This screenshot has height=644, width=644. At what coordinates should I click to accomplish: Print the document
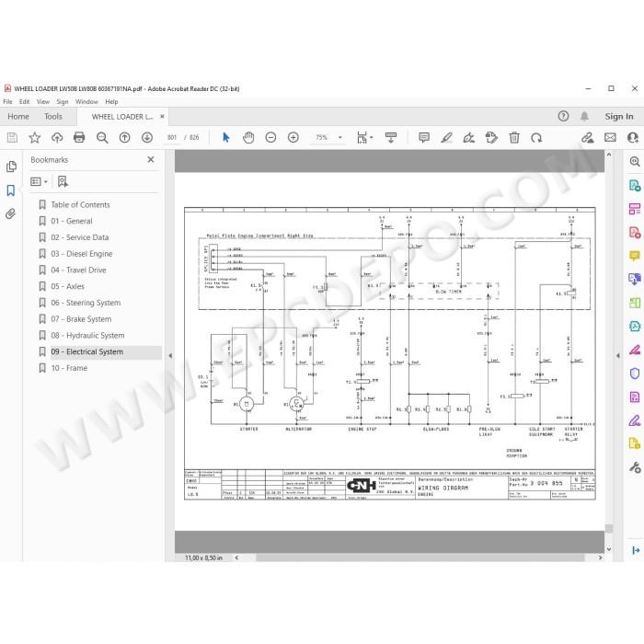coord(79,138)
